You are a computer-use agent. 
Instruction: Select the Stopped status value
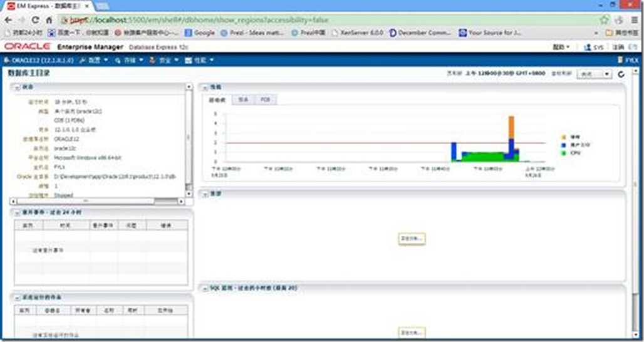click(x=63, y=195)
